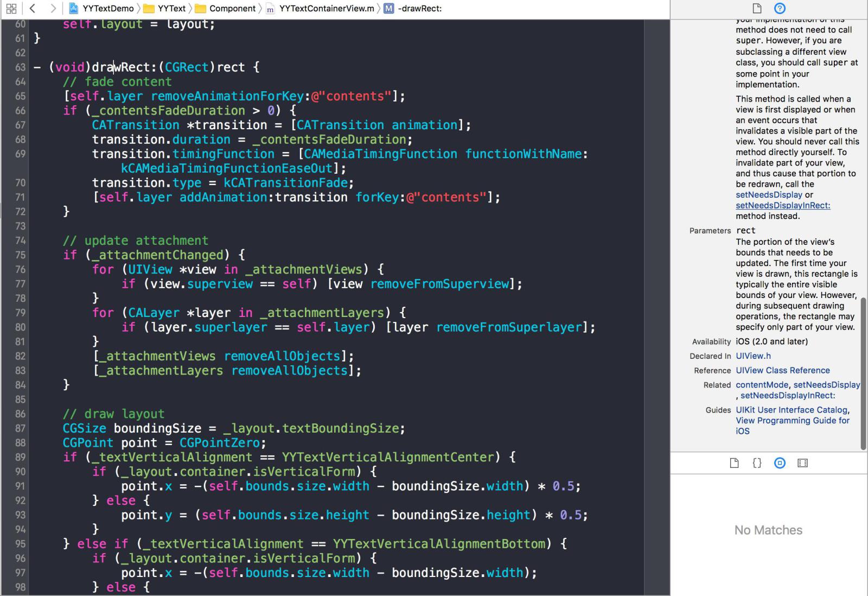Viewport: 868px width, 596px height.
Task: Click 'No Matches' library placeholder text
Action: pos(768,530)
